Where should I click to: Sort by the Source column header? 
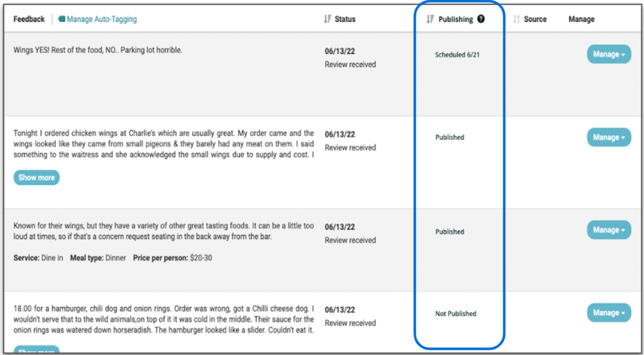coord(535,19)
